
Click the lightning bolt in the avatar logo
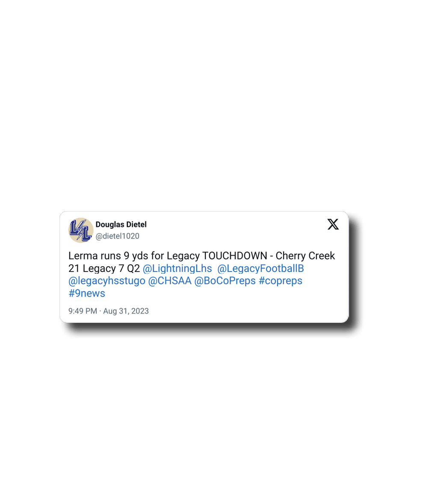click(80, 230)
